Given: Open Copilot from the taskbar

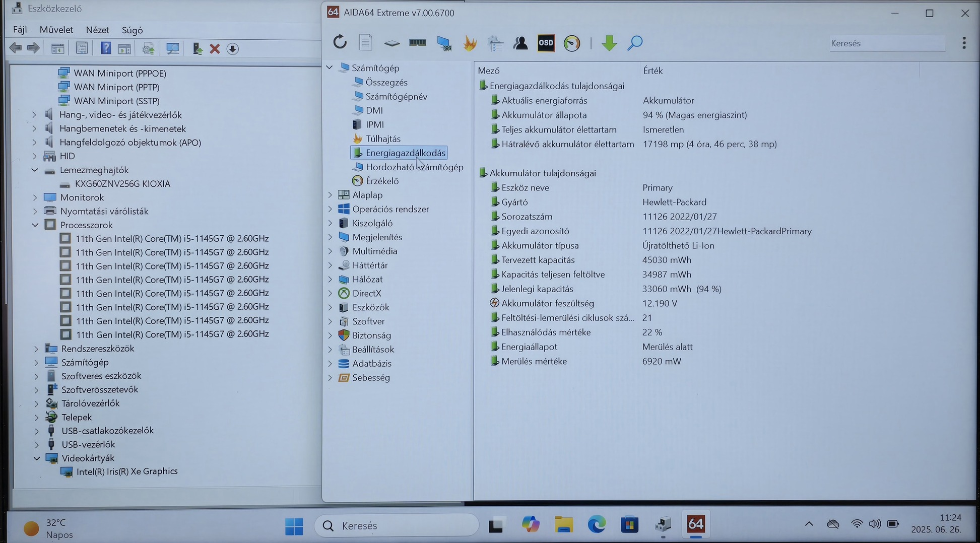Looking at the screenshot, I should [x=531, y=525].
